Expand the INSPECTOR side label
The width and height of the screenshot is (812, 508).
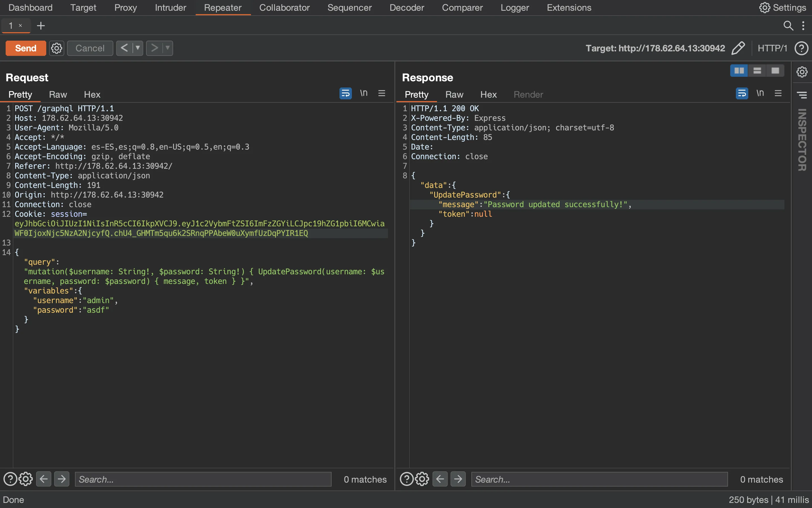[x=802, y=140]
